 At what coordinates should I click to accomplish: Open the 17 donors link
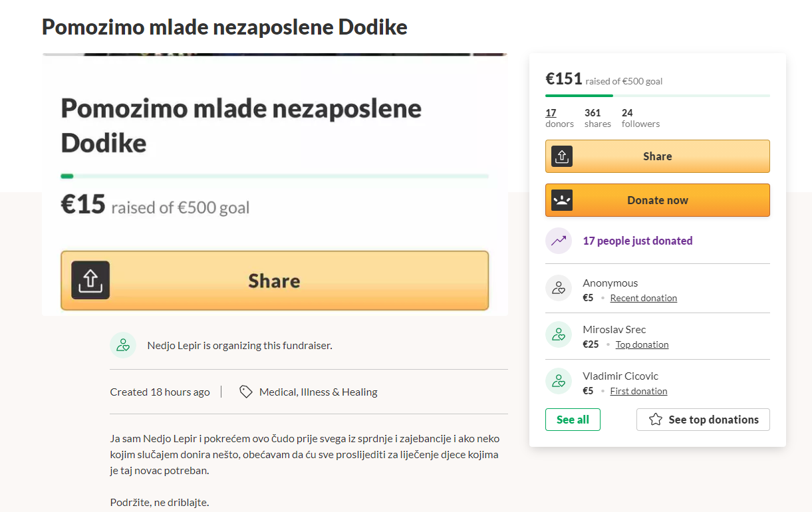point(551,113)
